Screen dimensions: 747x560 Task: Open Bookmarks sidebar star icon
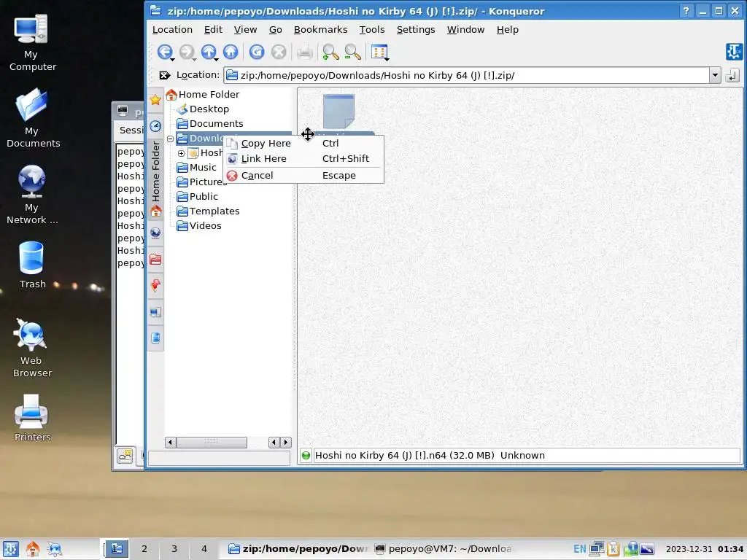155,99
